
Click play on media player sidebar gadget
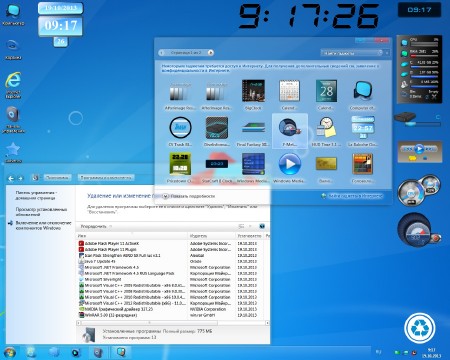tap(419, 148)
